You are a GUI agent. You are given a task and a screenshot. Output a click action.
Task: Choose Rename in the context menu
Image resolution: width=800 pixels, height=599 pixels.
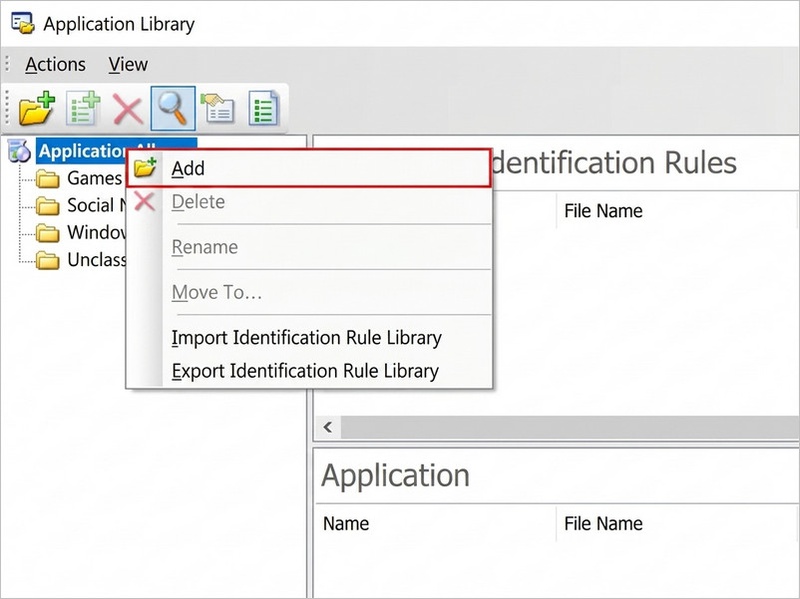tap(309, 247)
